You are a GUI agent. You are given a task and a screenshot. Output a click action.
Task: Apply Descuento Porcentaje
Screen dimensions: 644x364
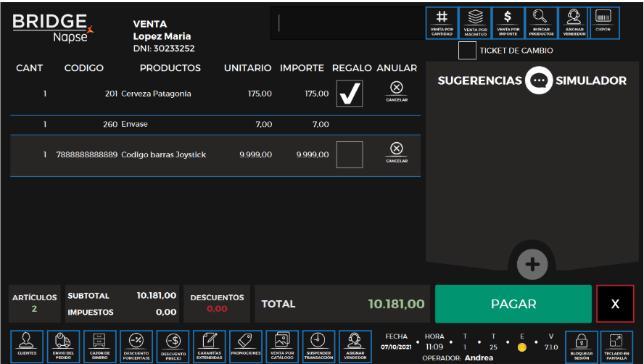[x=136, y=347]
